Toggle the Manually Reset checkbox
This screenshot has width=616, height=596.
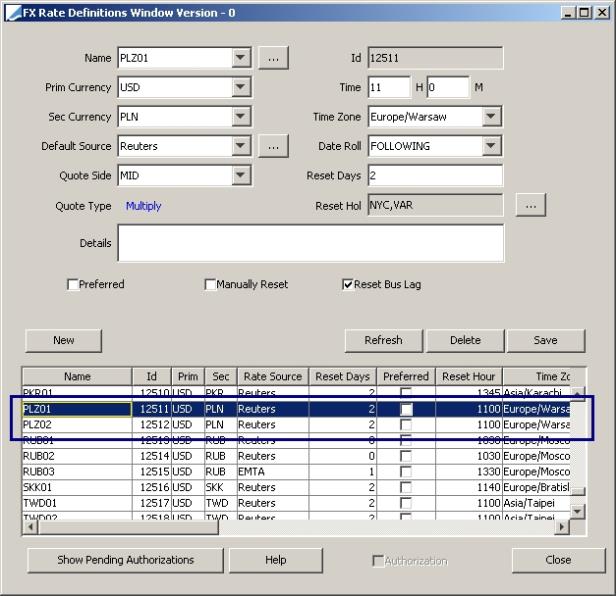tap(210, 284)
